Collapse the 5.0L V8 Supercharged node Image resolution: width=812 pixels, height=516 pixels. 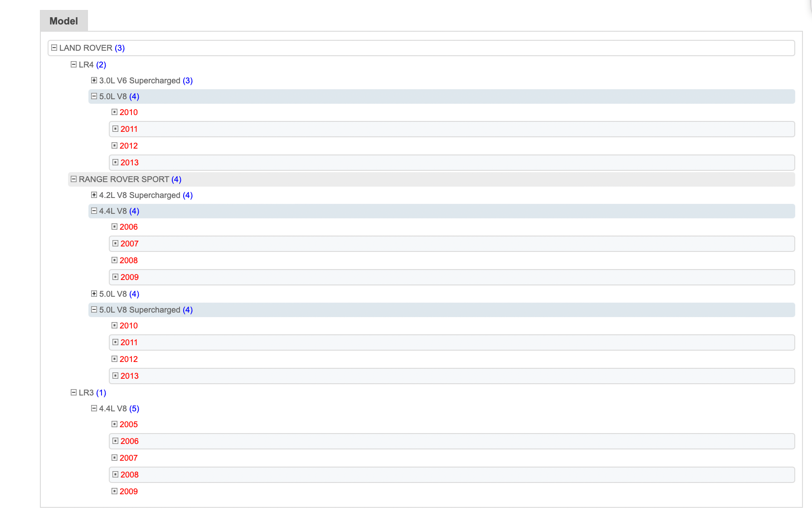click(x=94, y=309)
